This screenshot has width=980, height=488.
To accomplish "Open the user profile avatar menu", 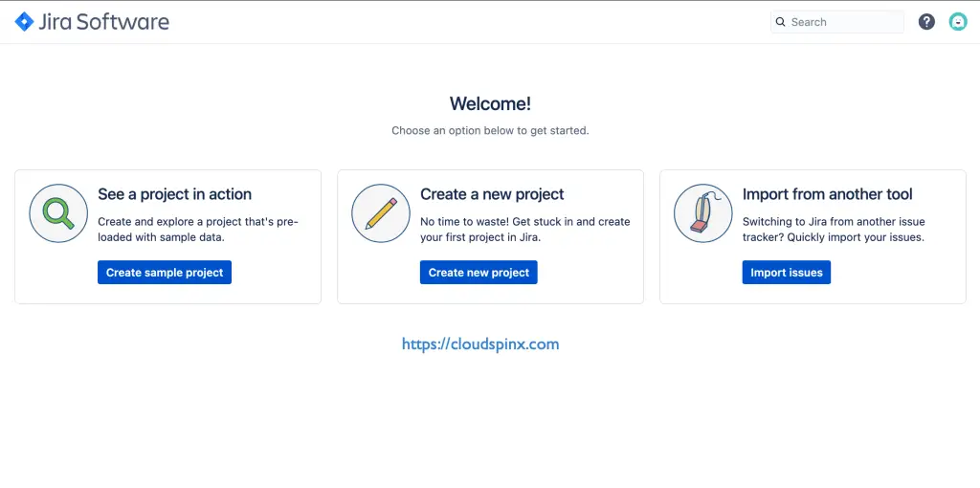I will pos(957,22).
